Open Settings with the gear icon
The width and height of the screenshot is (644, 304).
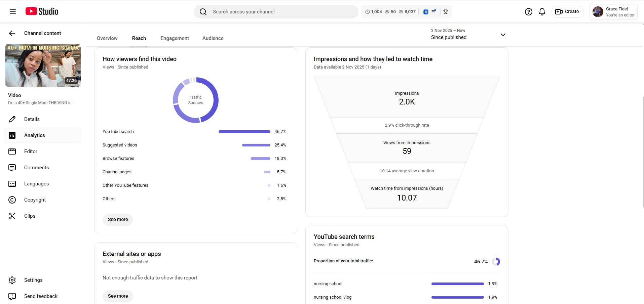(33, 280)
